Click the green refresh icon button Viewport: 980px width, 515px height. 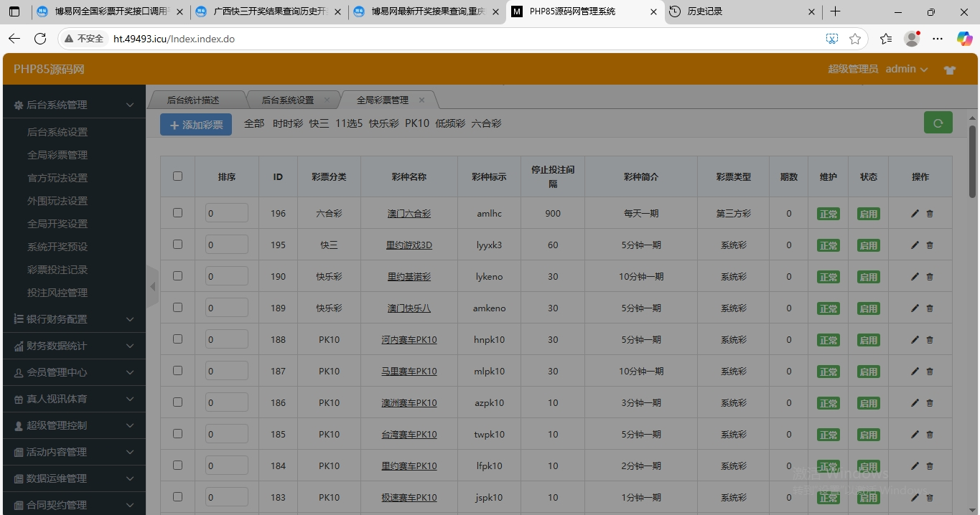click(938, 123)
